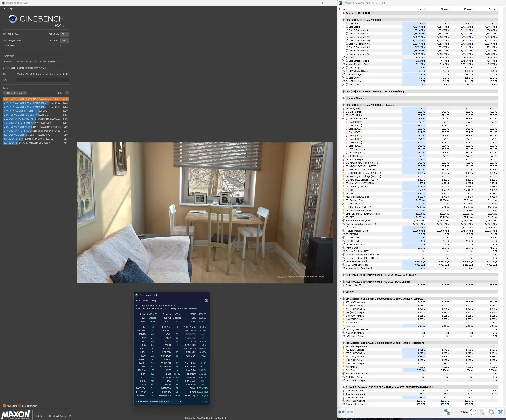Click the shrink-columns arrows icon in HWiNFO
The image size is (506, 420).
[x=350, y=412]
